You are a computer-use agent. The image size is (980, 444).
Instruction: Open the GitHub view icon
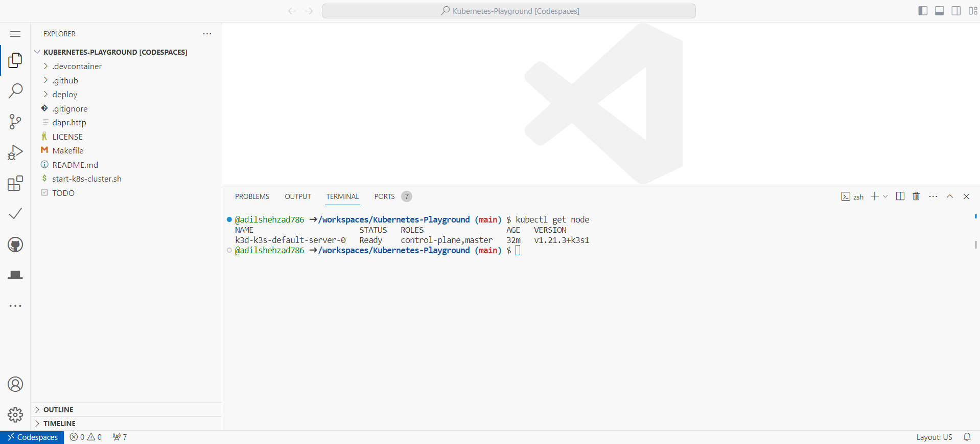(x=15, y=245)
